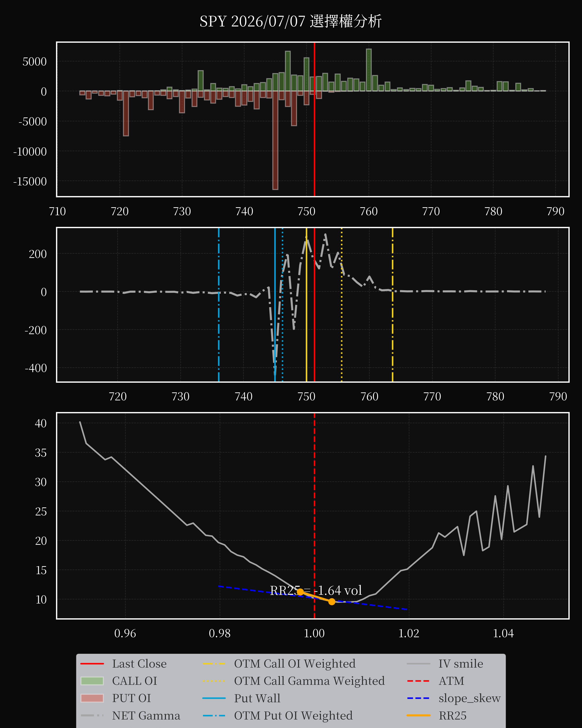Click the 40 y-axis label in IV chart

[41, 423]
